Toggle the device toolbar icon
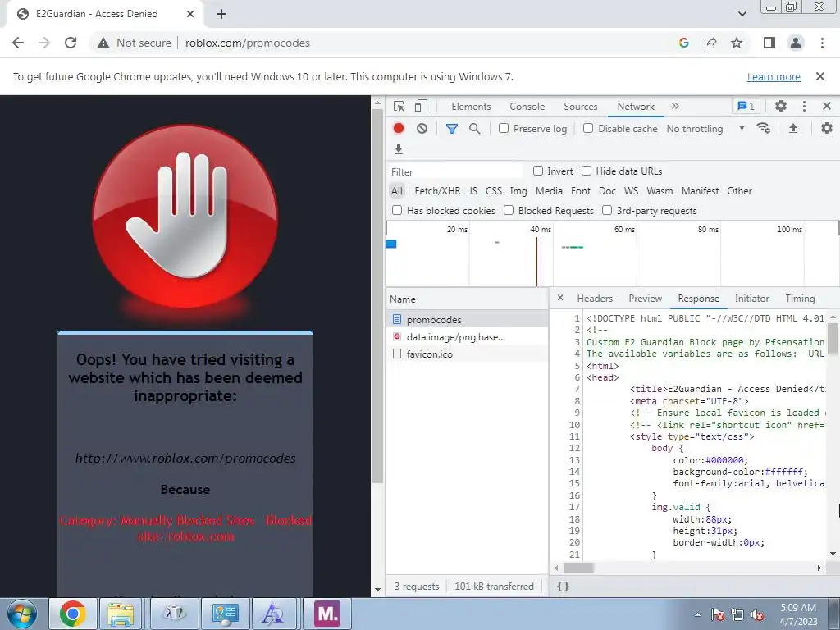840x630 pixels. coord(421,106)
